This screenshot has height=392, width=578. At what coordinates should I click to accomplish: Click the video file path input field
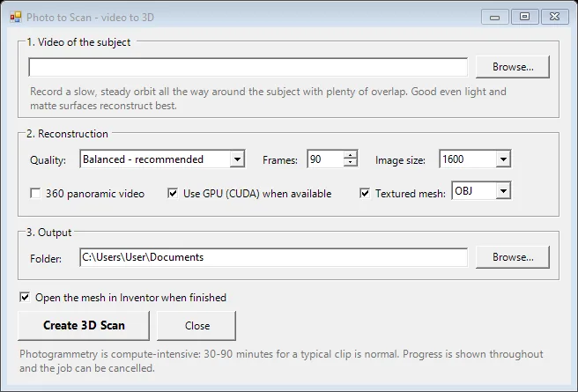[x=248, y=67]
